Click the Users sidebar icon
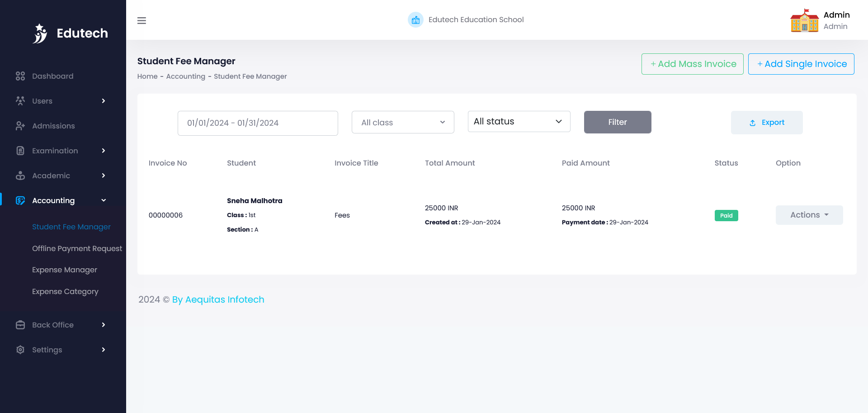Viewport: 868px width, 413px height. [x=20, y=101]
